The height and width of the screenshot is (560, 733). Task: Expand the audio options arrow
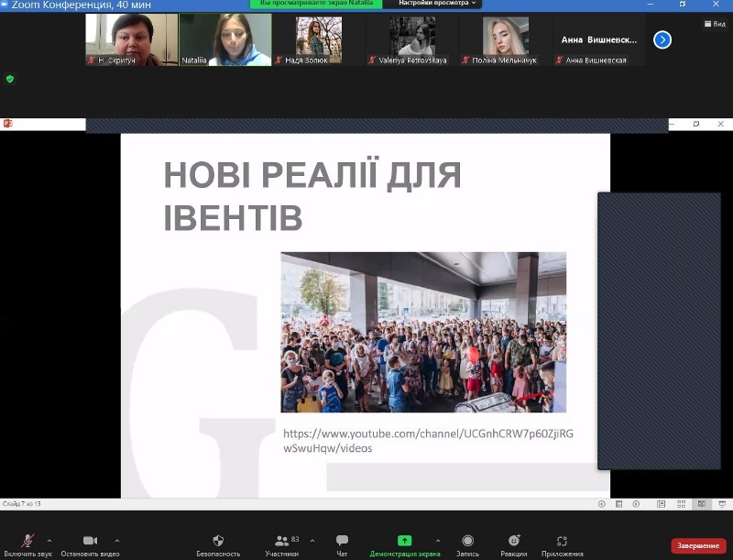coord(49,540)
